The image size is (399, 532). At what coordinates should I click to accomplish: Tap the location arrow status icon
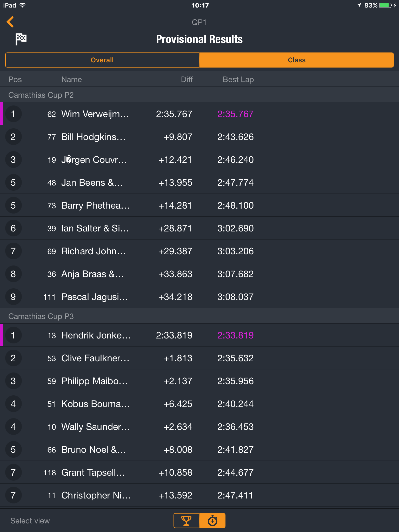[x=359, y=5]
